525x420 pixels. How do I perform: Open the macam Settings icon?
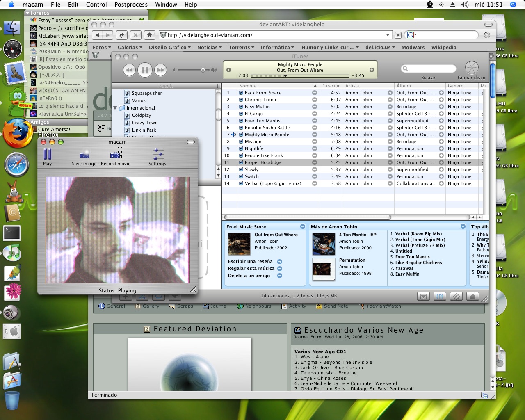point(157,154)
